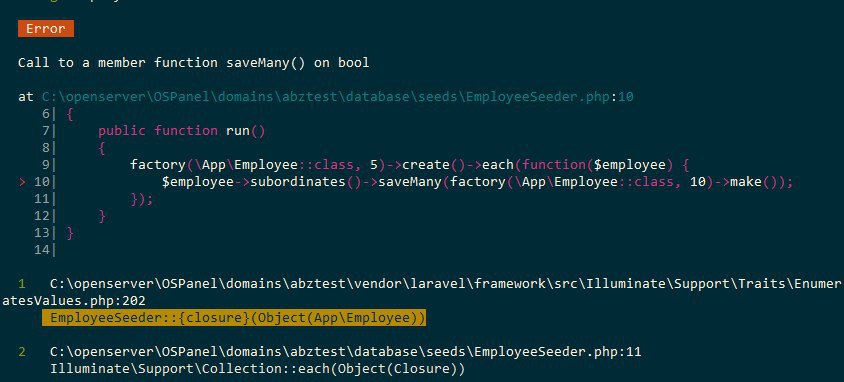Click the closing '});' on line 11
The width and height of the screenshot is (844, 382).
tap(142, 199)
